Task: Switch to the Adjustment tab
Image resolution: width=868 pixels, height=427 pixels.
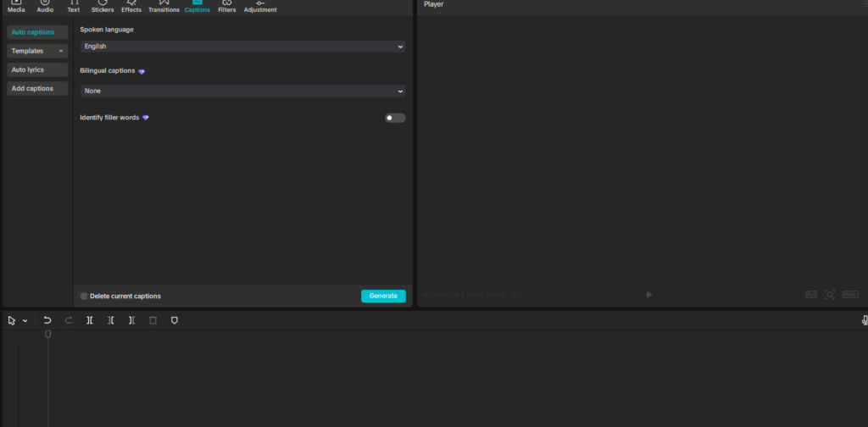Action: tap(259, 7)
